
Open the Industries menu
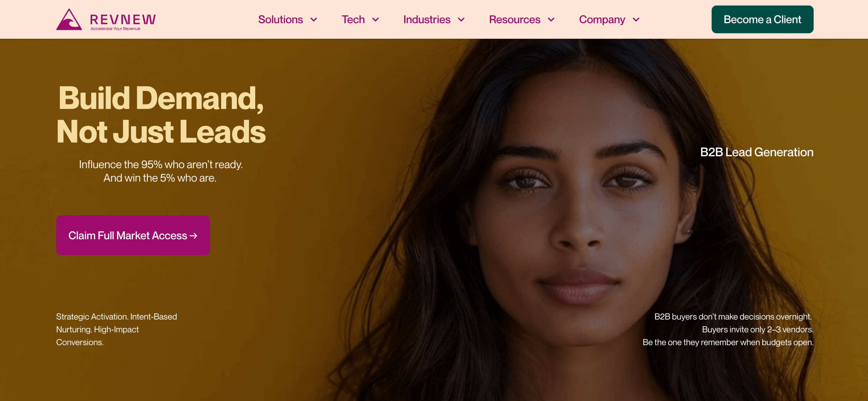[427, 20]
